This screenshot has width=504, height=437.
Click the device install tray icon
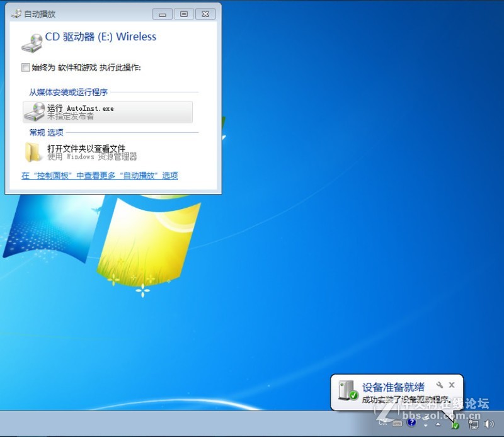click(x=455, y=425)
